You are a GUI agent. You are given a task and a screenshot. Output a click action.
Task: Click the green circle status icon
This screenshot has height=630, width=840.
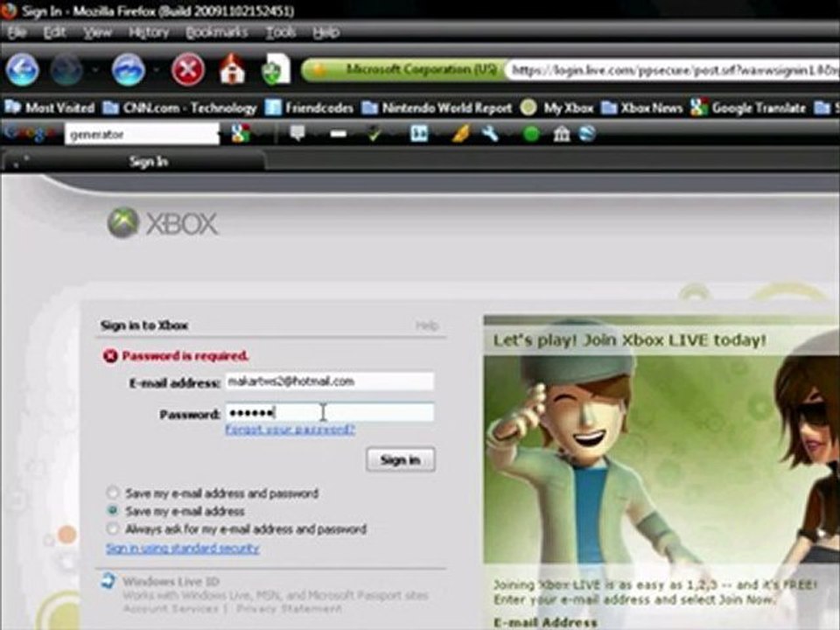(531, 134)
